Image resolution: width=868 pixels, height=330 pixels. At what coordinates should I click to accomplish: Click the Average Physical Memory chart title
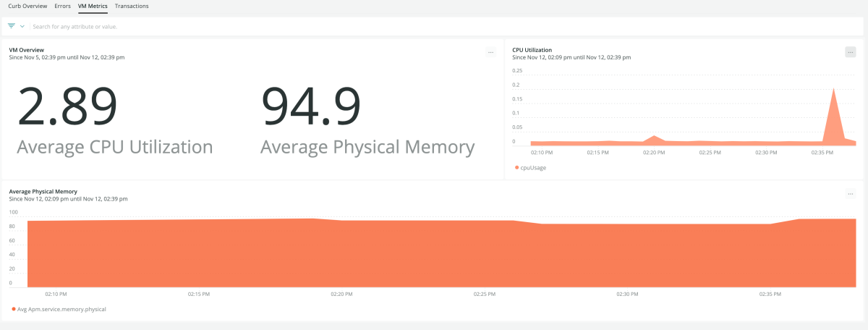43,192
